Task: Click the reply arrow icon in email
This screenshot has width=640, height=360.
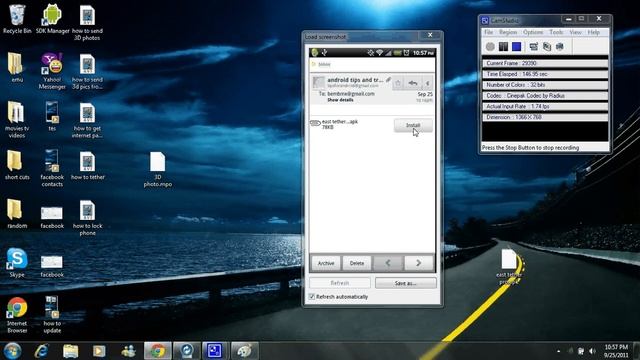Action: pyautogui.click(x=413, y=83)
